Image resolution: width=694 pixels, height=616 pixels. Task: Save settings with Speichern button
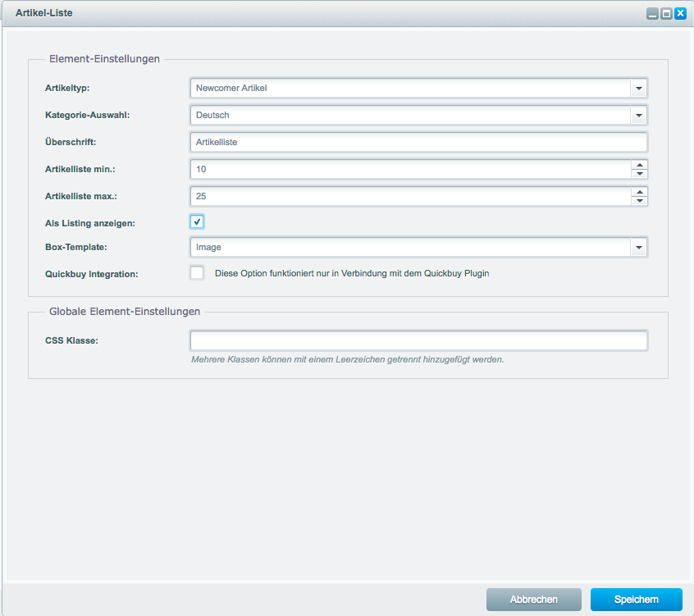pos(636,600)
